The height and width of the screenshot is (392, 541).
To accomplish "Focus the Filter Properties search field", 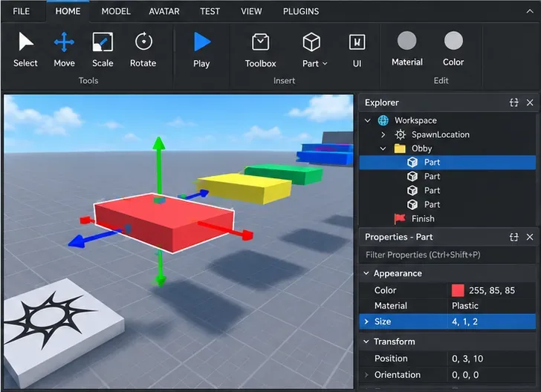I will [447, 255].
